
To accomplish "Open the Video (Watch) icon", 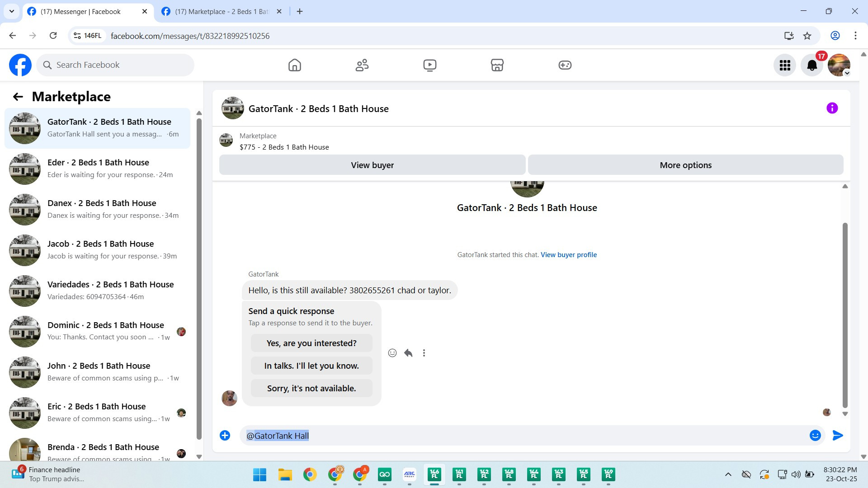I will pos(429,65).
